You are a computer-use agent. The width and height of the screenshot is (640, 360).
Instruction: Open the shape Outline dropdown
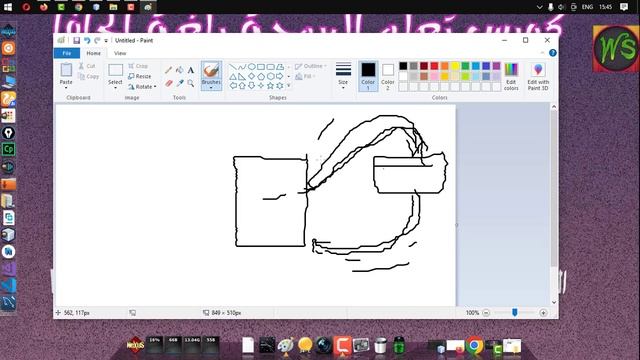[x=311, y=66]
